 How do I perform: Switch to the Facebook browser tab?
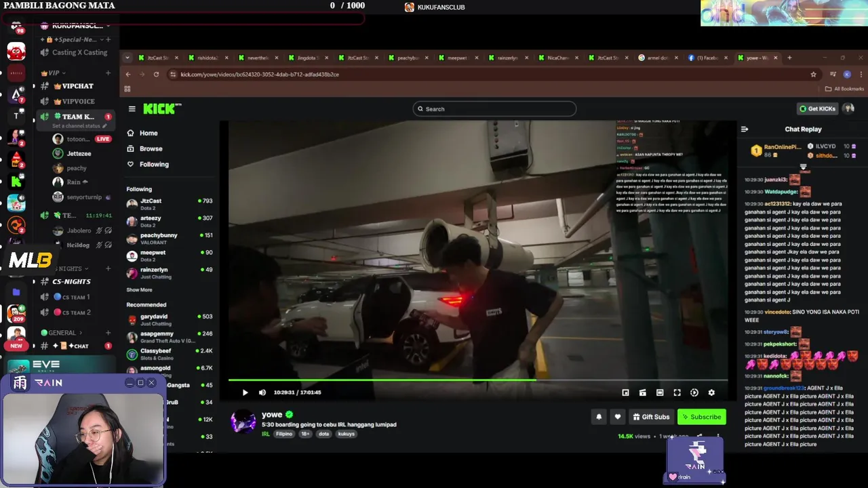click(x=707, y=58)
